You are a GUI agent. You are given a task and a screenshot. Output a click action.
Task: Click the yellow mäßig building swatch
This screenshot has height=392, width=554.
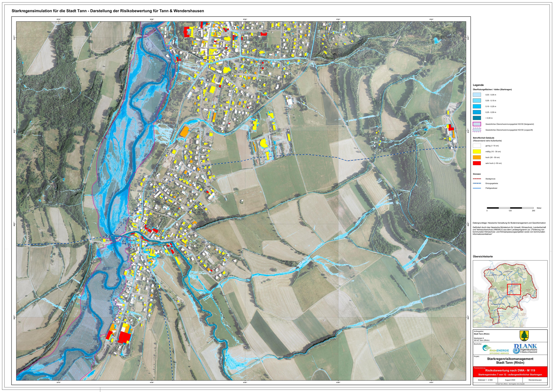point(477,152)
